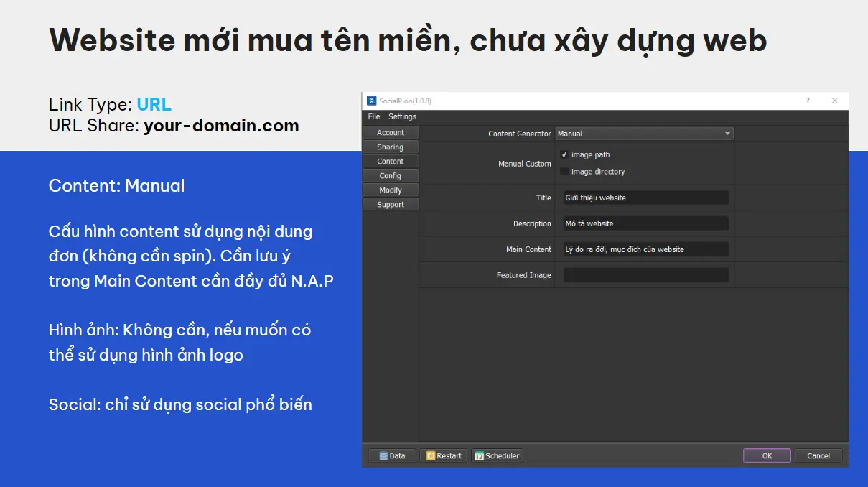Click the Restart button
The width and height of the screenshot is (868, 487).
point(444,455)
